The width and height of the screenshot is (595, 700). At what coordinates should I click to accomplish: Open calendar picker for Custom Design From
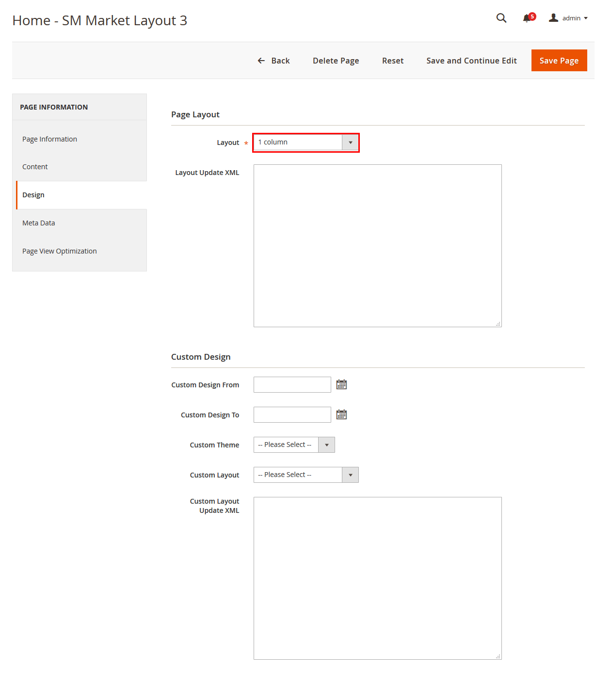coord(341,384)
